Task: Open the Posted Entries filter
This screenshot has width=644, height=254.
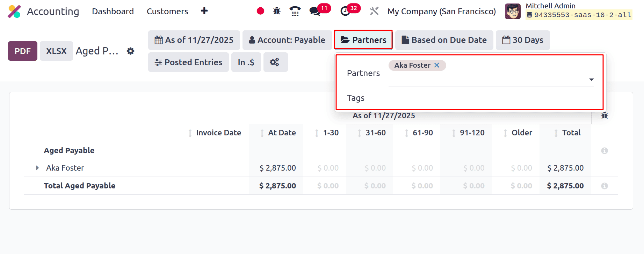Action: (x=188, y=62)
